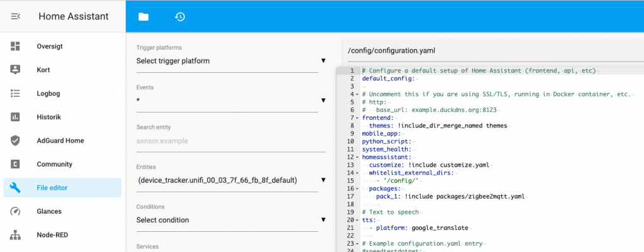The width and height of the screenshot is (644, 252).
Task: Open AdGuard Home in the sidebar
Action: coord(62,141)
